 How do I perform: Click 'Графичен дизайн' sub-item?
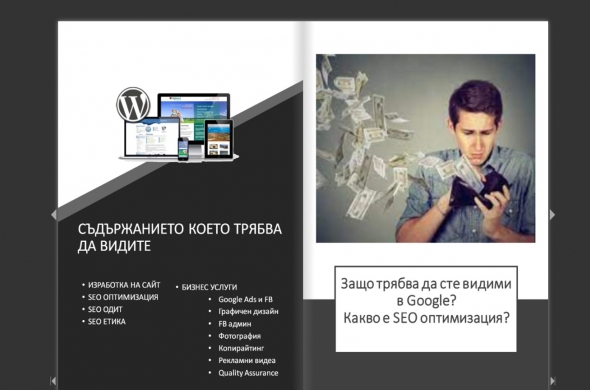[248, 312]
